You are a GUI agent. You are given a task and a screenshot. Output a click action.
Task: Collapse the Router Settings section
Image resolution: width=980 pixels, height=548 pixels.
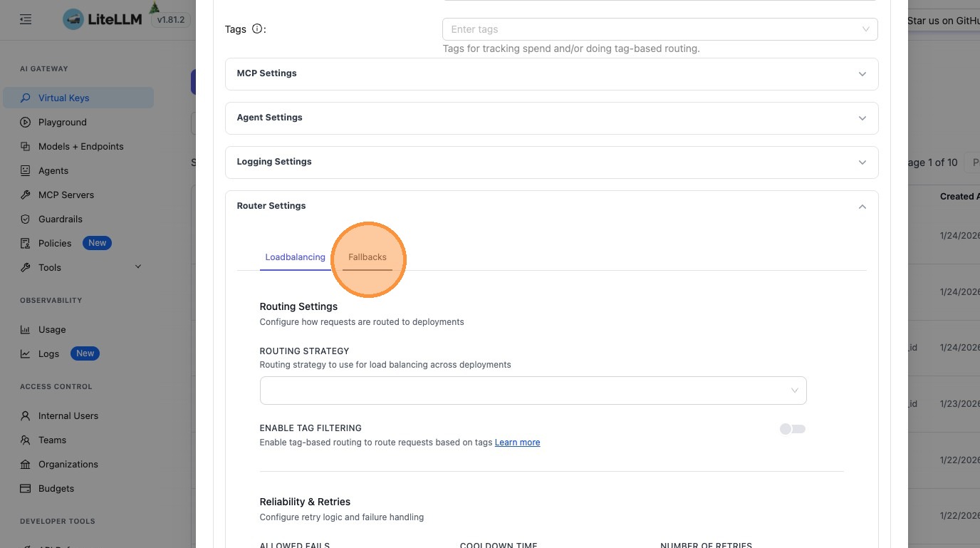[862, 206]
